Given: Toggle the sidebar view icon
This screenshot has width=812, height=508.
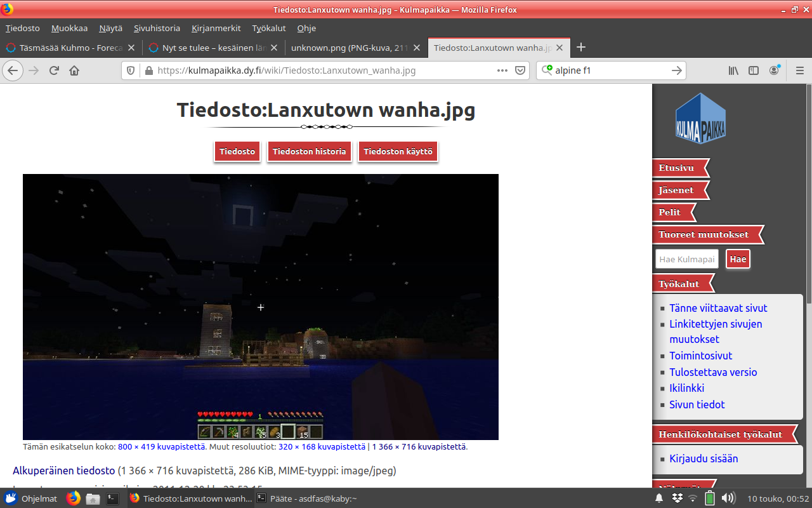Looking at the screenshot, I should coord(754,70).
